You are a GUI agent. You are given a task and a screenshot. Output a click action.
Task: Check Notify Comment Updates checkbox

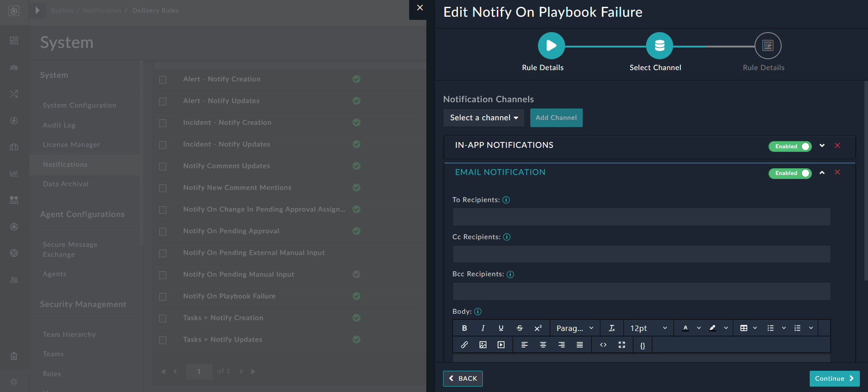(x=163, y=166)
